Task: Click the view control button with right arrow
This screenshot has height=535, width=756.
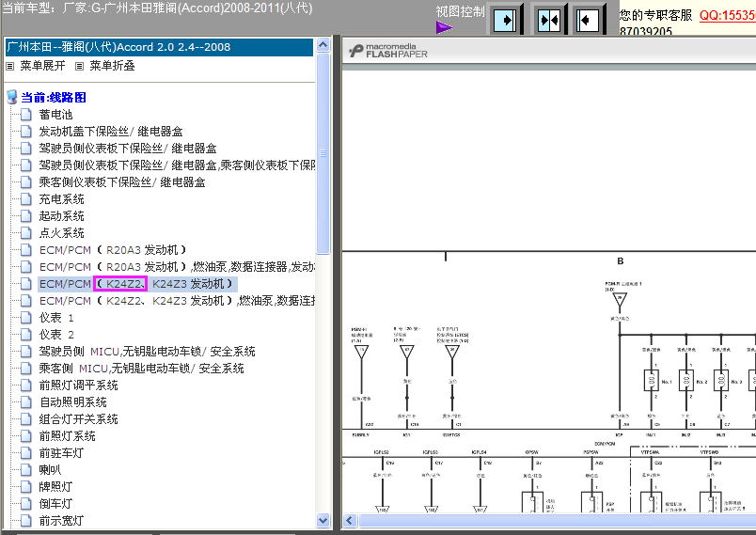Action: click(505, 20)
